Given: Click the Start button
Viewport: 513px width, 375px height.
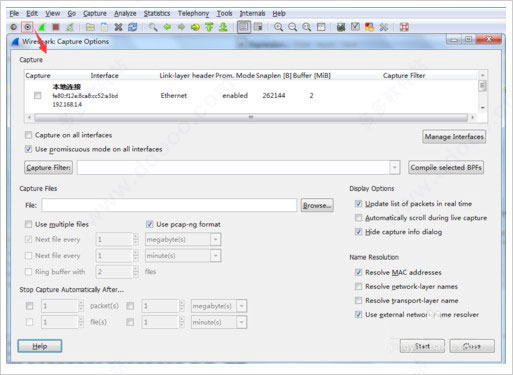Looking at the screenshot, I should tap(422, 346).
